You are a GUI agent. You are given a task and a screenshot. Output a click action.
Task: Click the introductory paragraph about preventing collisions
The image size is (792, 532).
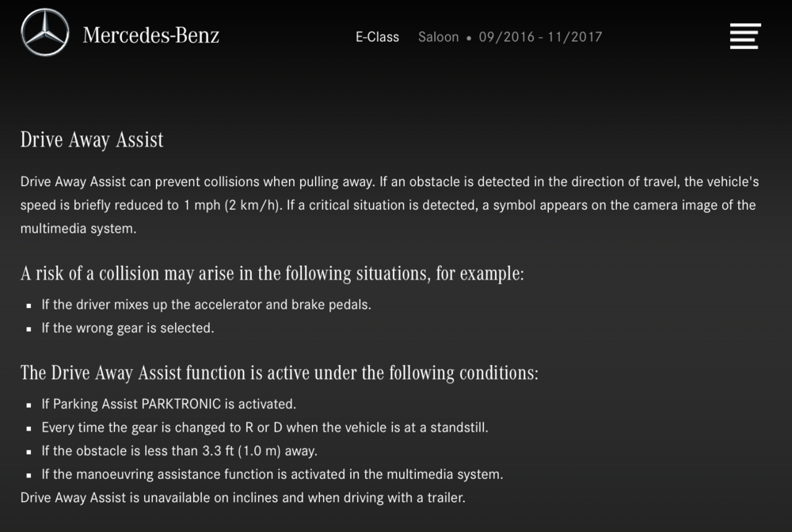(x=388, y=205)
